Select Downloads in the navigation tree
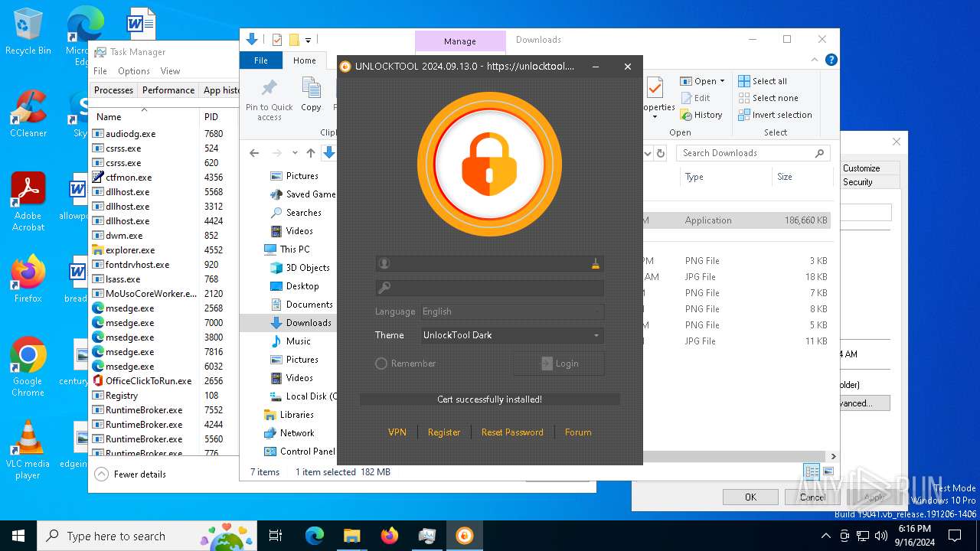 309,323
